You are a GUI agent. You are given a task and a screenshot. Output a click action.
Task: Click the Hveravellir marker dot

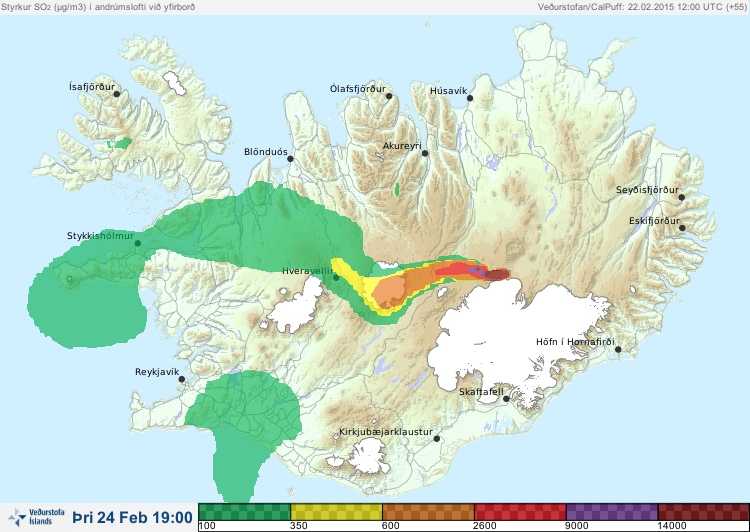pyautogui.click(x=336, y=277)
